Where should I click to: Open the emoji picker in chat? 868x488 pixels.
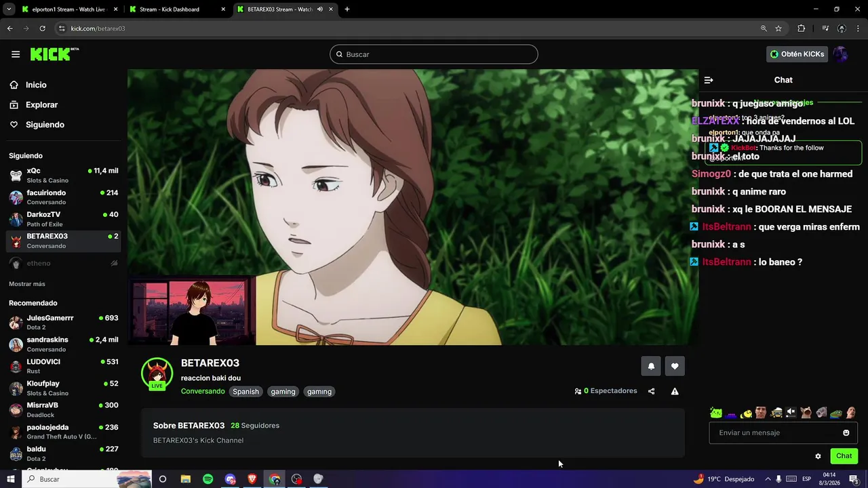[846, 432]
